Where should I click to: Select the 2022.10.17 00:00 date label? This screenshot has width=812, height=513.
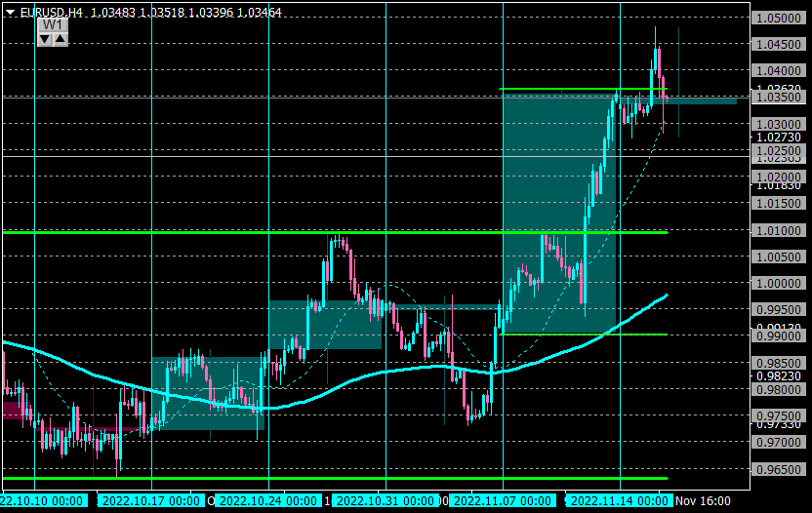tap(150, 501)
